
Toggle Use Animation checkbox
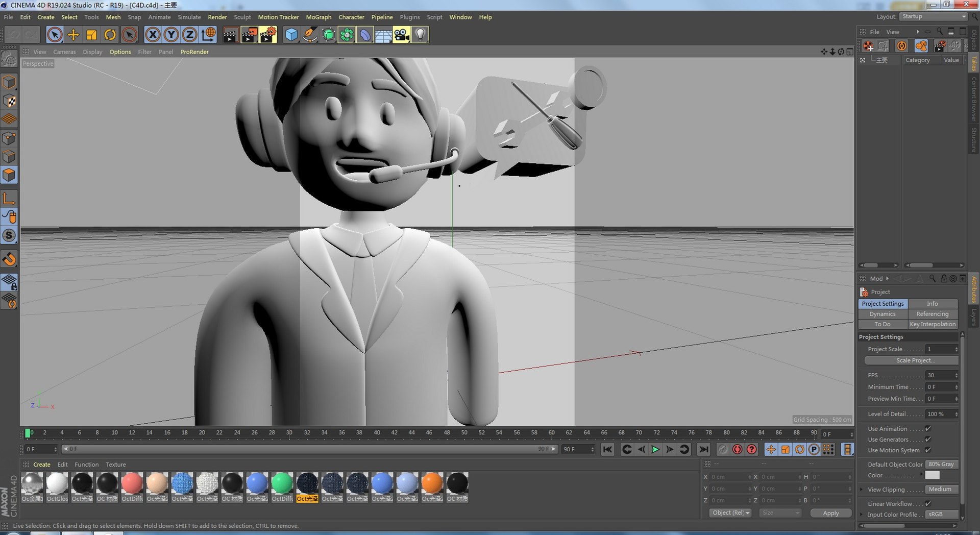pos(928,429)
